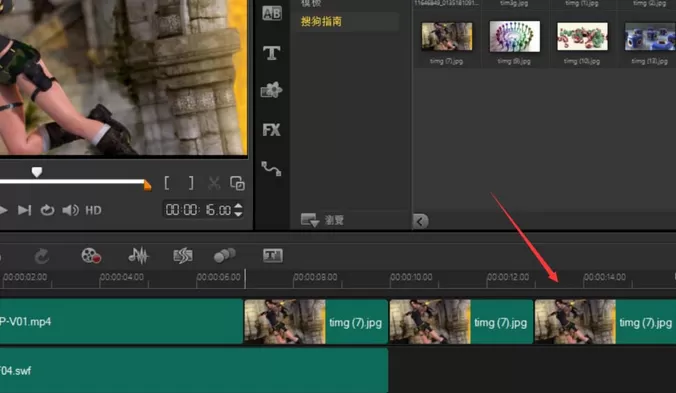676x393 pixels.
Task: Click the timeline playhead marker
Action: coord(245,279)
